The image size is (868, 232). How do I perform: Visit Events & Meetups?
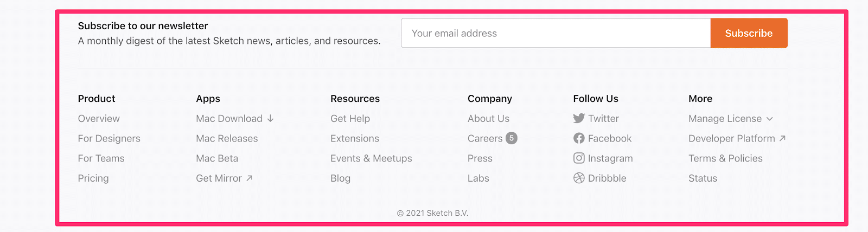pyautogui.click(x=371, y=158)
